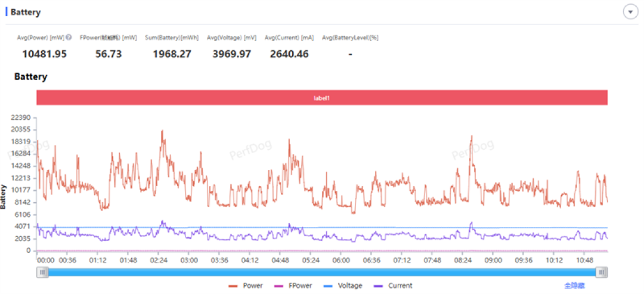Toggle the Current series in the legend

point(393,286)
